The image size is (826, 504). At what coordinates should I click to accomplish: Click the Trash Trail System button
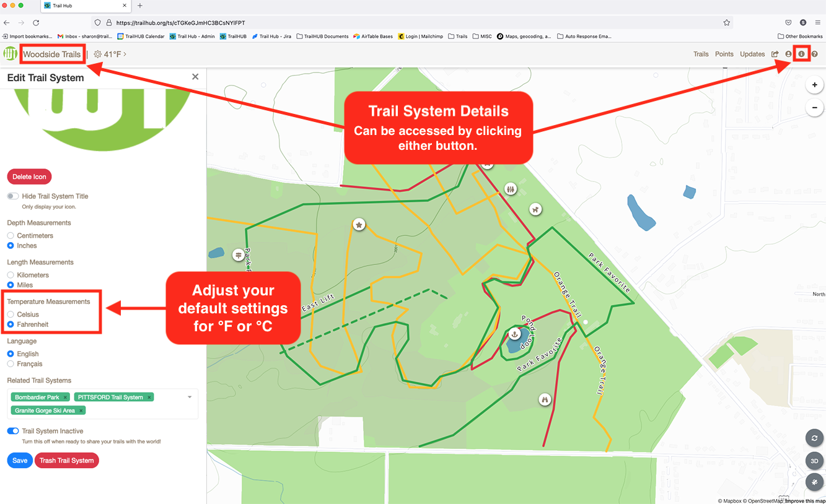coord(67,461)
